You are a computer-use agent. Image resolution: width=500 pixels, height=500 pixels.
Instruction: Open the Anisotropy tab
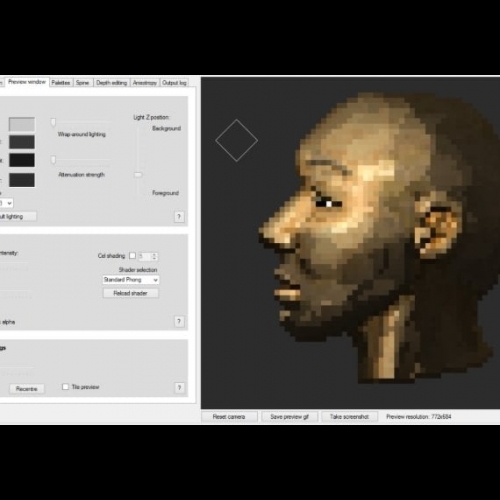coord(145,83)
